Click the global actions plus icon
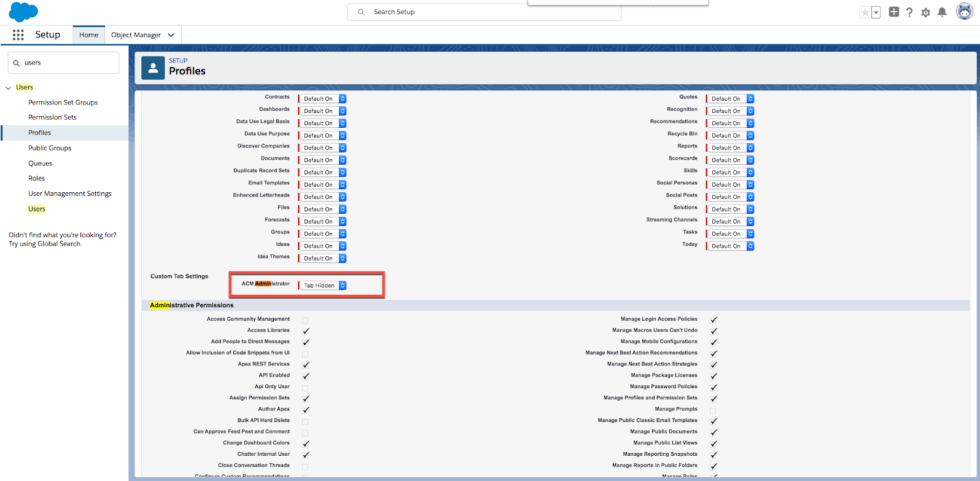980x481 pixels. tap(894, 12)
